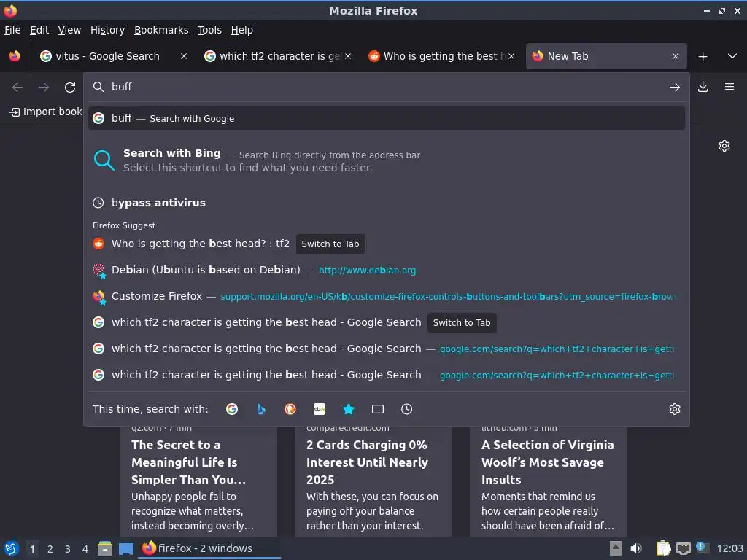The image size is (747, 560).
Task: Open the file manager taskbar icon
Action: point(105,548)
